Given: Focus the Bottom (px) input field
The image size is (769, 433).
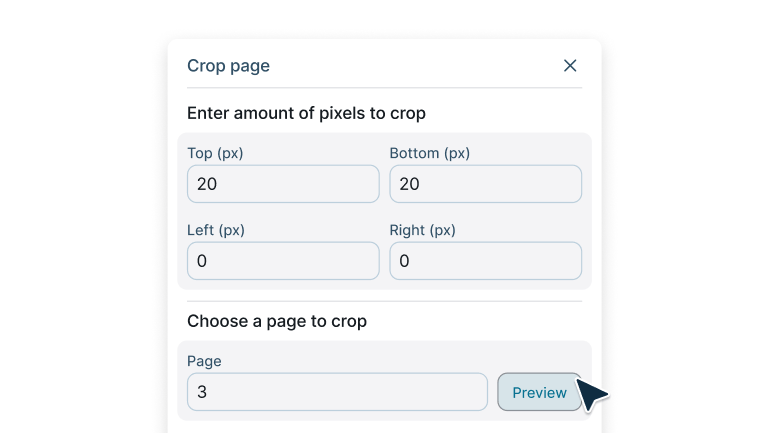Looking at the screenshot, I should point(485,184).
